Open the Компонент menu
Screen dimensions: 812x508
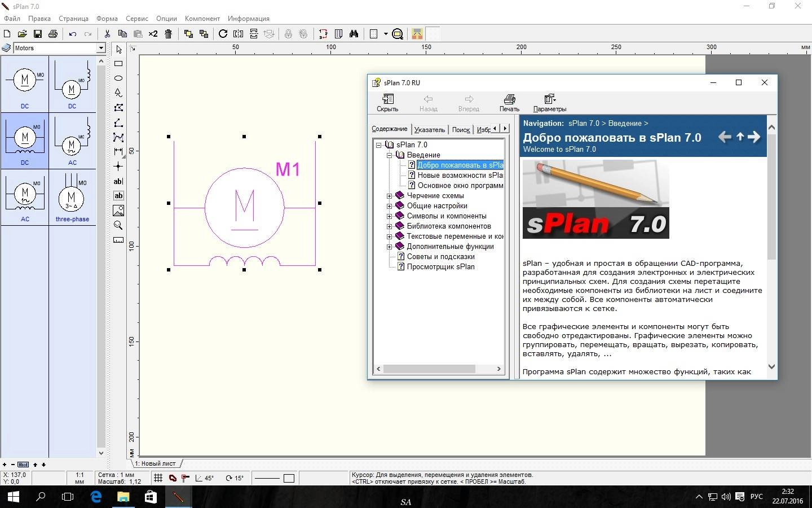tap(202, 19)
